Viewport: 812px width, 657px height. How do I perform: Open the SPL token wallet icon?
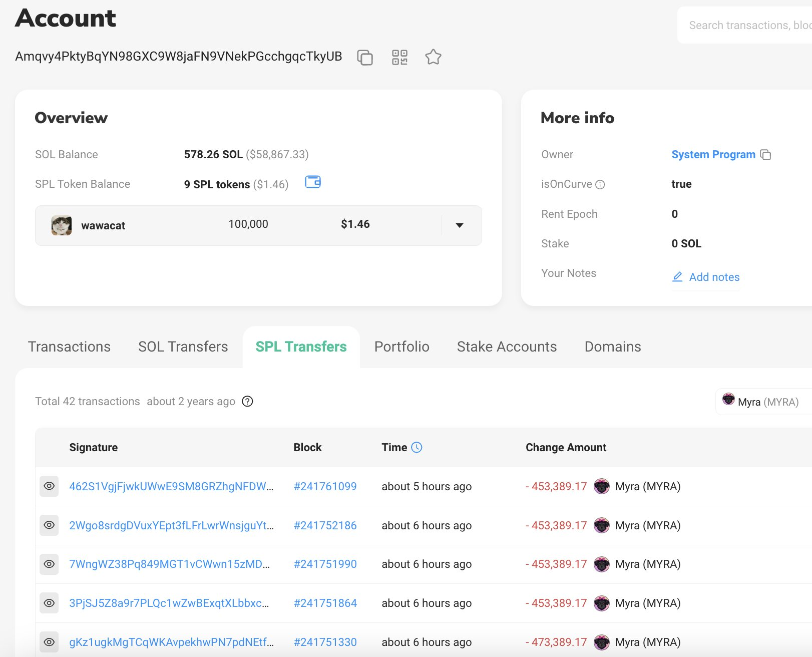click(313, 182)
